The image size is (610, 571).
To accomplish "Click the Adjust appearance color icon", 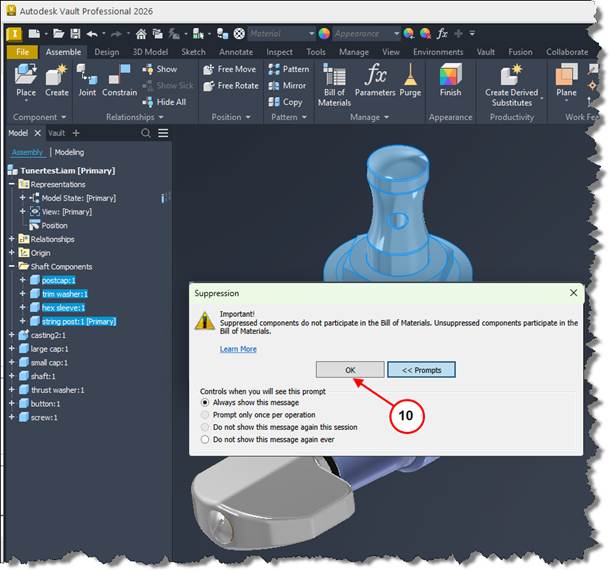I will pos(408,34).
